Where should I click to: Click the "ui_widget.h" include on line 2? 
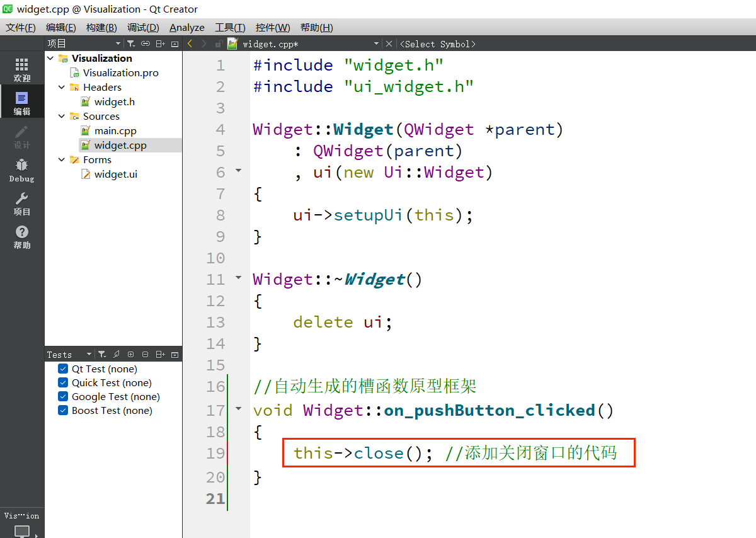tap(409, 86)
